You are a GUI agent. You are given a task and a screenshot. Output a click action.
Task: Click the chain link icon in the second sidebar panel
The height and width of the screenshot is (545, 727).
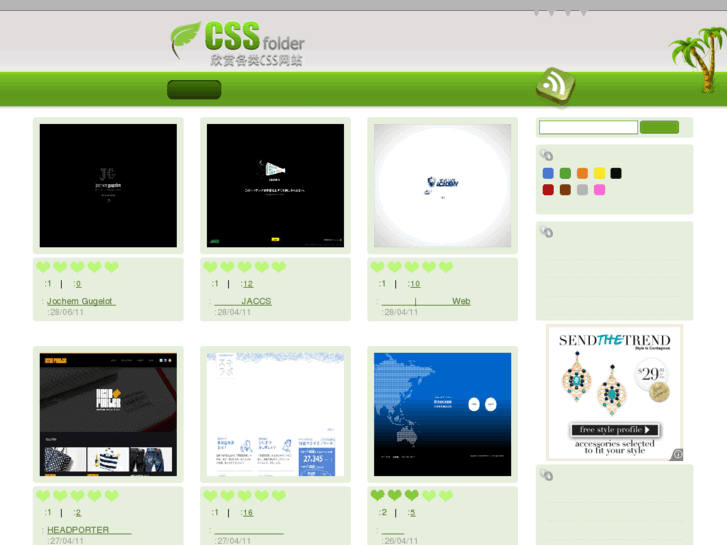[546, 231]
